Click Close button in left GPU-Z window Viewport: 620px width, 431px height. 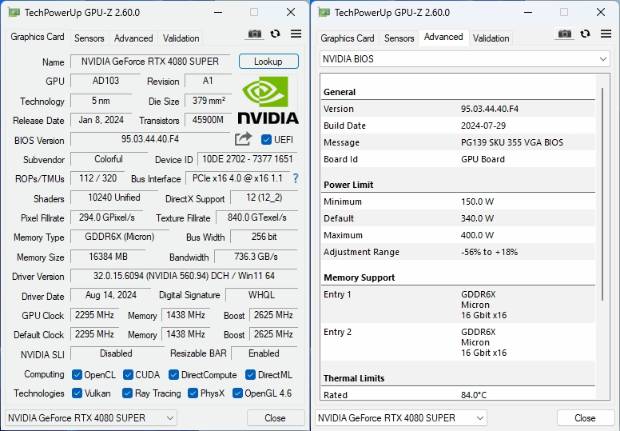275,418
